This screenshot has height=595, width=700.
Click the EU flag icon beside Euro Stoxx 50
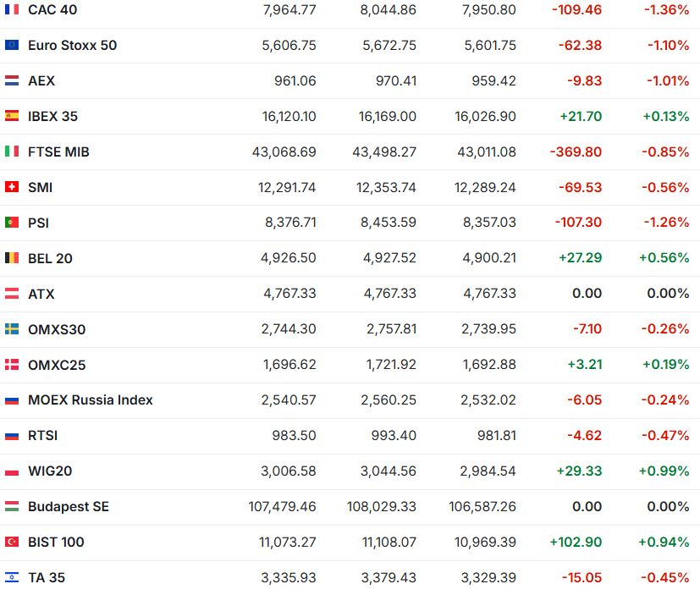tap(12, 45)
